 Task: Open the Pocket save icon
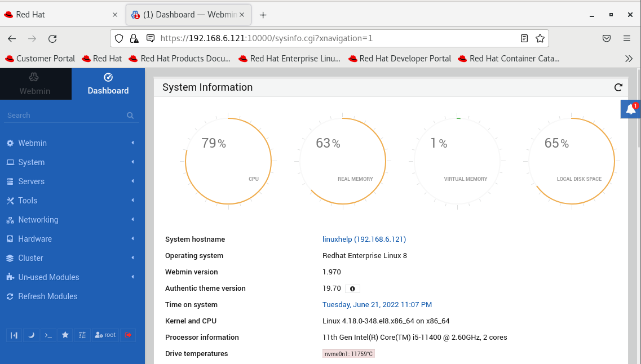pos(607,38)
